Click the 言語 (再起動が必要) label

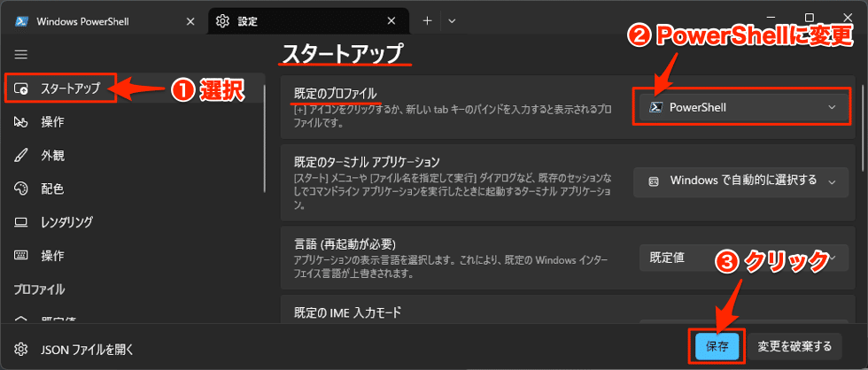(346, 244)
